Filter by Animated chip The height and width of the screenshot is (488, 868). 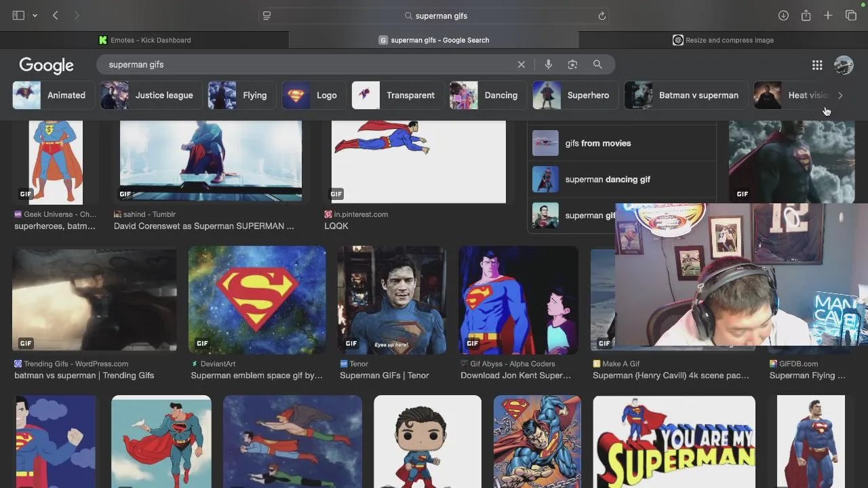[53, 96]
